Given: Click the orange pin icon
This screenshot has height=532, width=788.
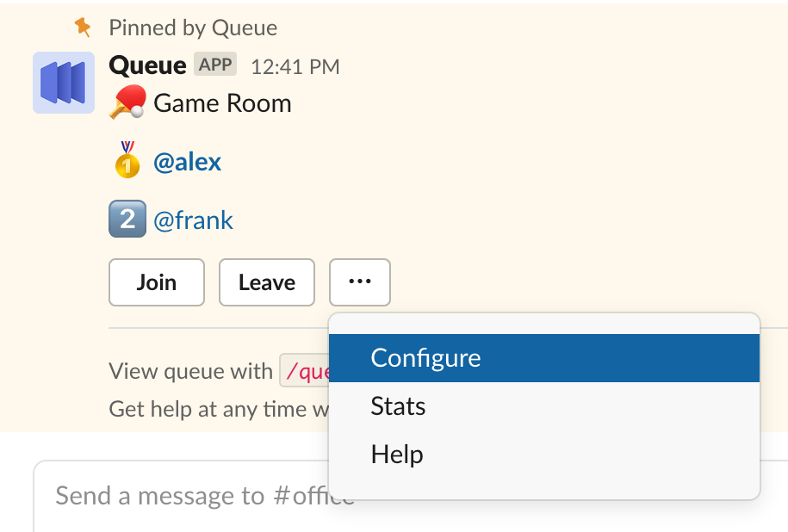Looking at the screenshot, I should (83, 28).
